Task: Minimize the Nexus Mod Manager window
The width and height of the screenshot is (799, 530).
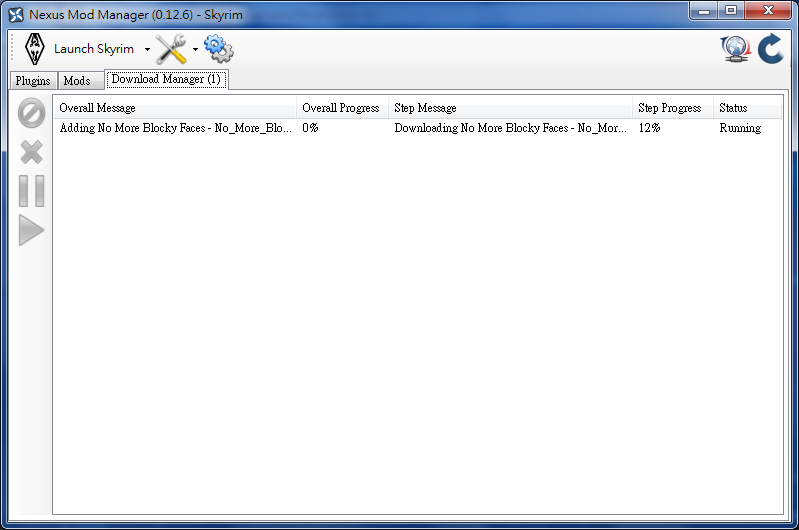Action: coord(704,11)
